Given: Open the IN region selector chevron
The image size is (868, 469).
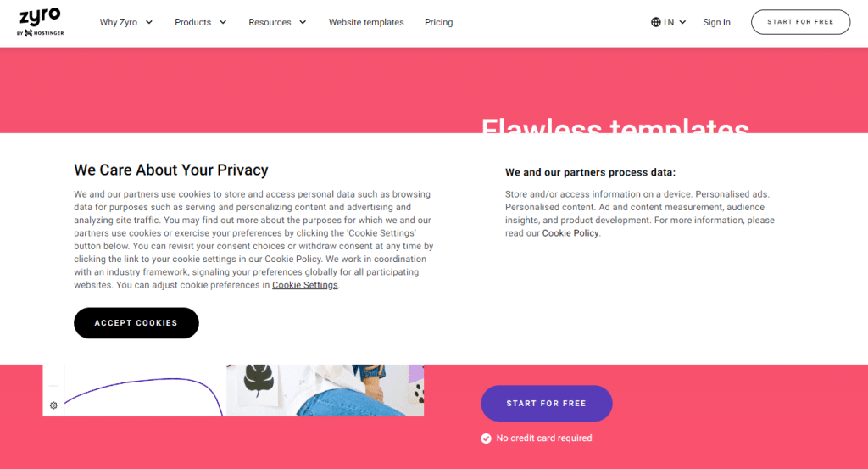Looking at the screenshot, I should pyautogui.click(x=682, y=22).
